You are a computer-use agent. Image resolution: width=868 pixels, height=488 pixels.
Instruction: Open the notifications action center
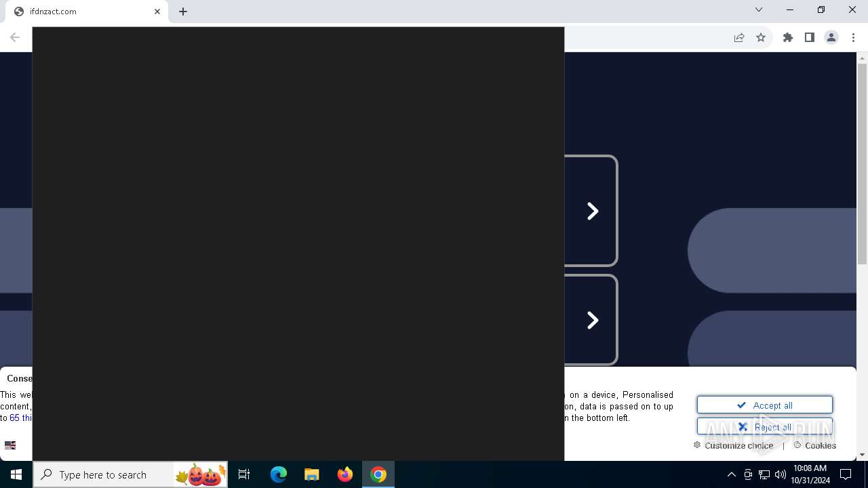846,474
